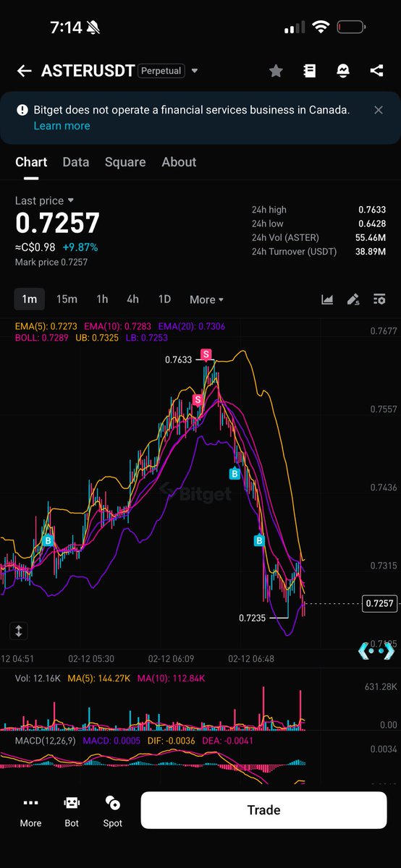Open the About tab
This screenshot has height=868, width=401.
point(179,162)
